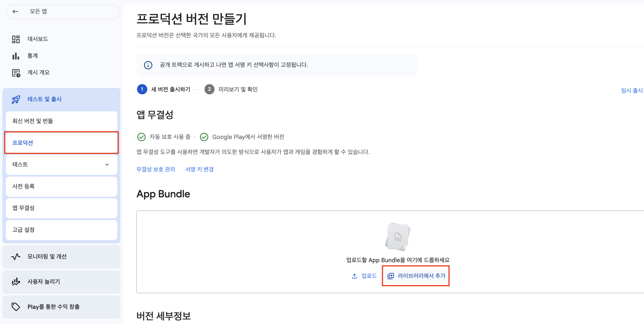644x324 pixels.
Task: Select step 2 미리보기 및 확인 indicator
Action: coord(209,89)
